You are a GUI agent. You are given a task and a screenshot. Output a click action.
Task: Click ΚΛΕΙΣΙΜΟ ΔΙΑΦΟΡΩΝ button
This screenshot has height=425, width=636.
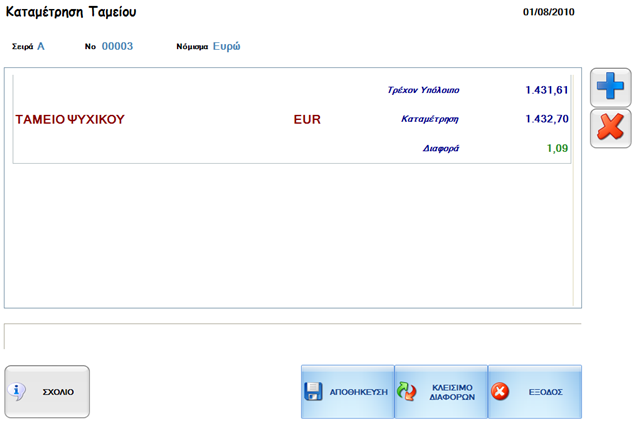coord(441,392)
